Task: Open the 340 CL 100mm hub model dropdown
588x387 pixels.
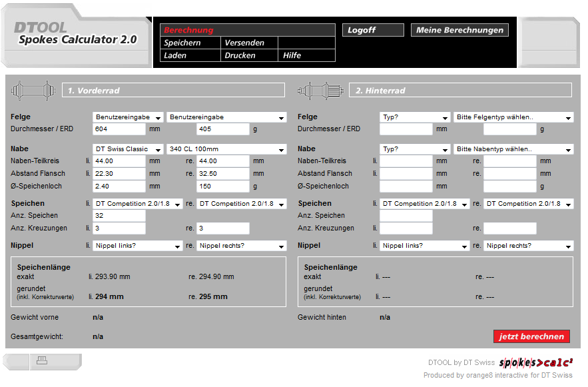Action: [x=226, y=149]
